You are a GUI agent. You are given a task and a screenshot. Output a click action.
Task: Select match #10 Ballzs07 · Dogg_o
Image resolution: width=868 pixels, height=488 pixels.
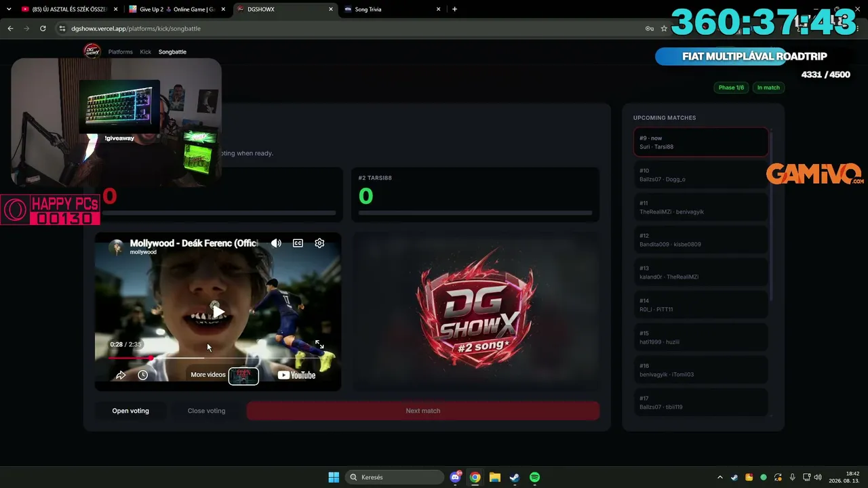click(x=701, y=175)
